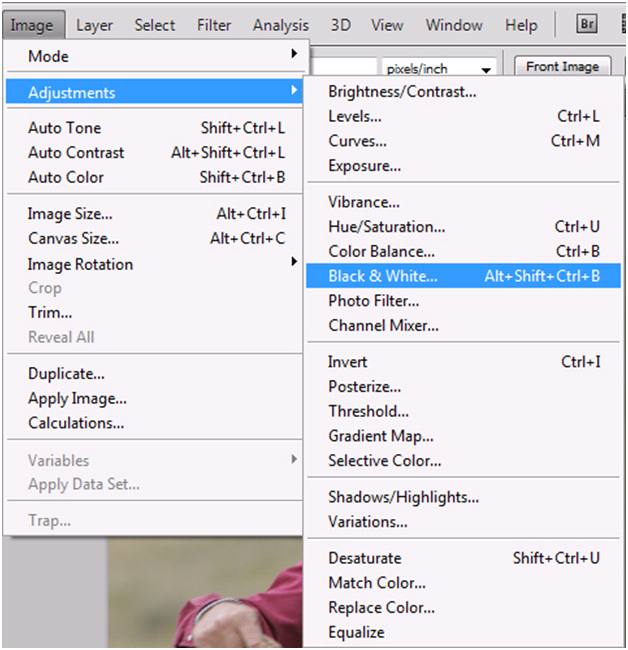Open Levels adjustment

[463, 116]
